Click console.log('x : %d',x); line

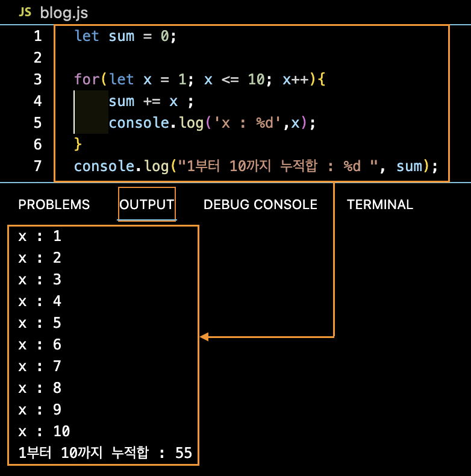click(x=212, y=124)
